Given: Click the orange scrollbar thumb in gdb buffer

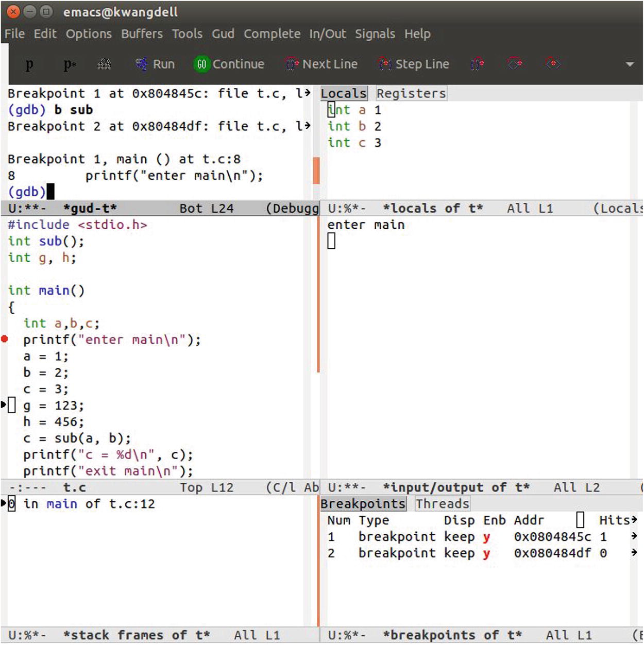Looking at the screenshot, I should pos(316,171).
